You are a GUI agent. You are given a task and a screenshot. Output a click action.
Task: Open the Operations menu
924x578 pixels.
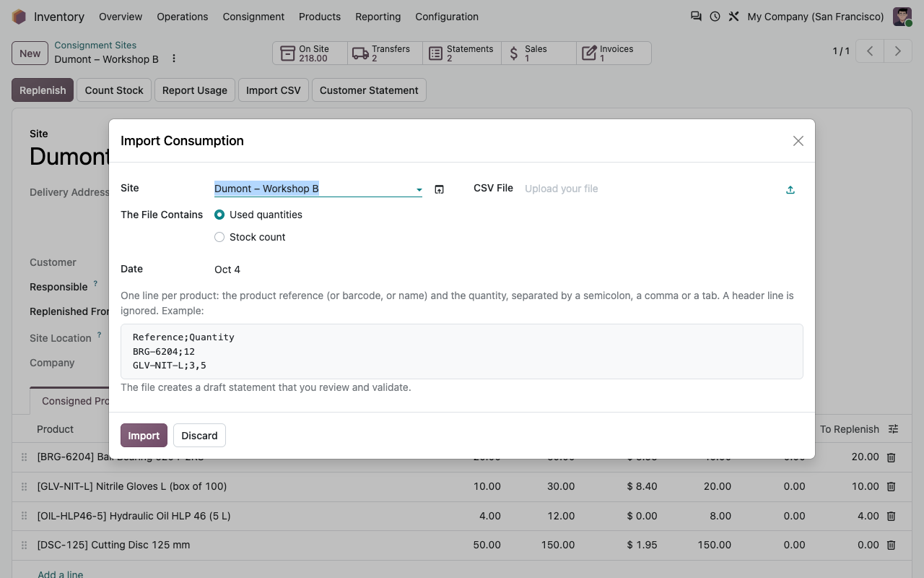[x=183, y=17]
